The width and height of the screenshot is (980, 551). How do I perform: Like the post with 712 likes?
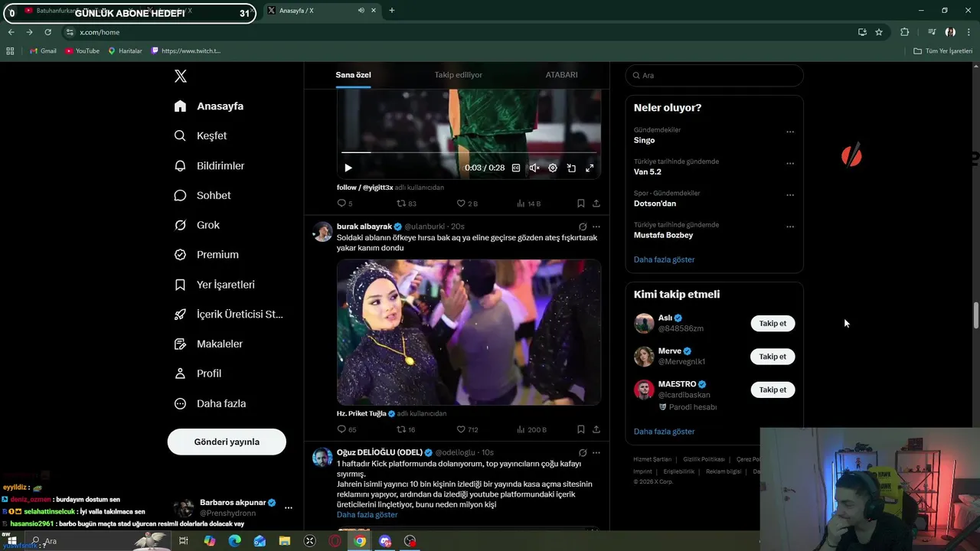(467, 429)
